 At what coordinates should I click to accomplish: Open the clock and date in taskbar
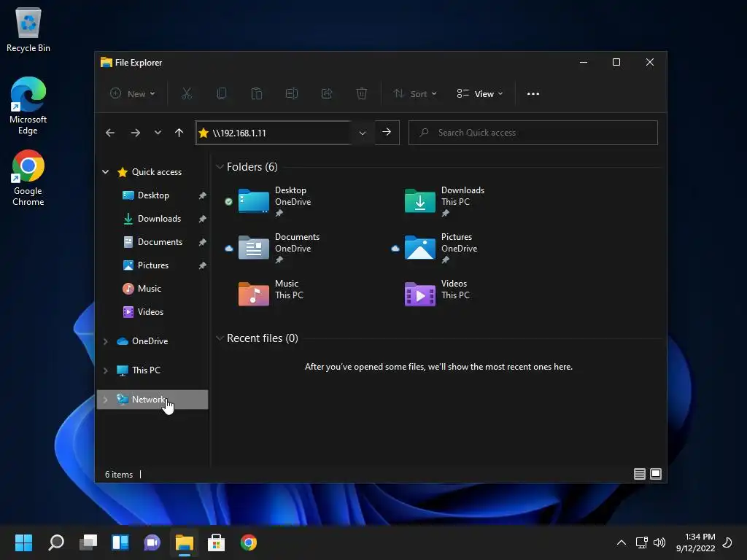click(695, 542)
